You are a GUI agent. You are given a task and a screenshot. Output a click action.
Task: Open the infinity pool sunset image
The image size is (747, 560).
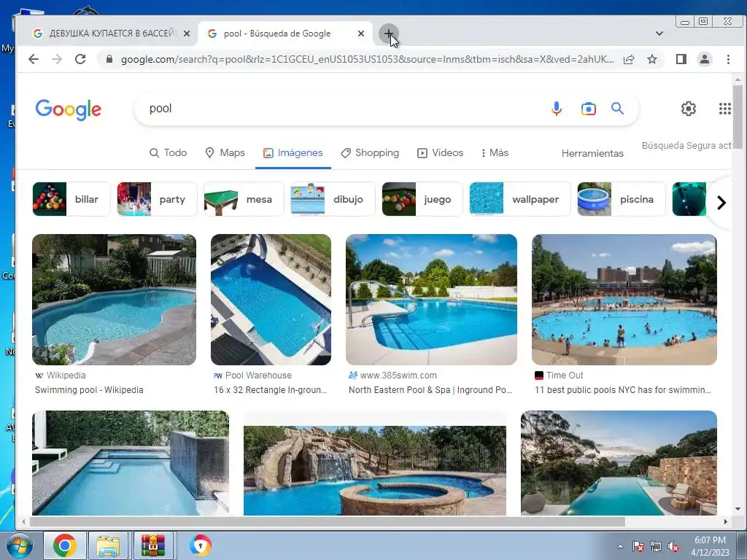[x=619, y=463]
